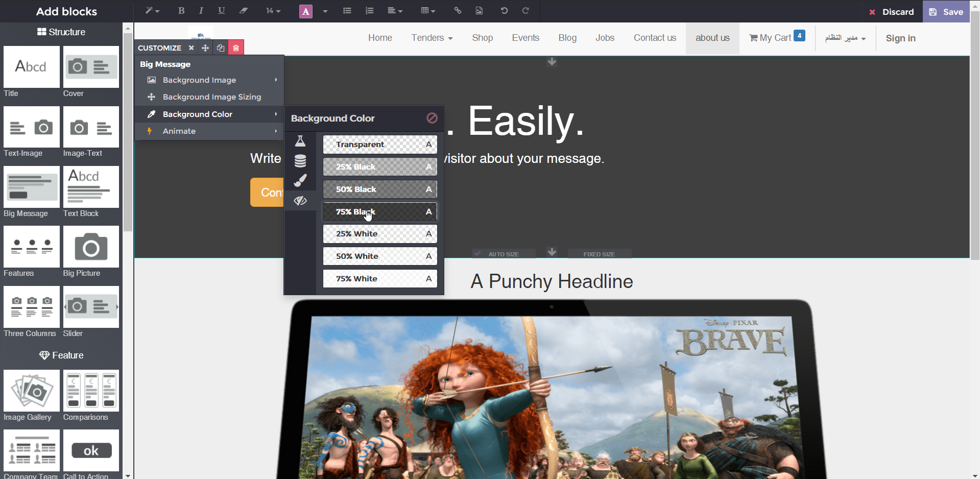Click the orange button in big message
980x479 pixels.
click(x=267, y=193)
